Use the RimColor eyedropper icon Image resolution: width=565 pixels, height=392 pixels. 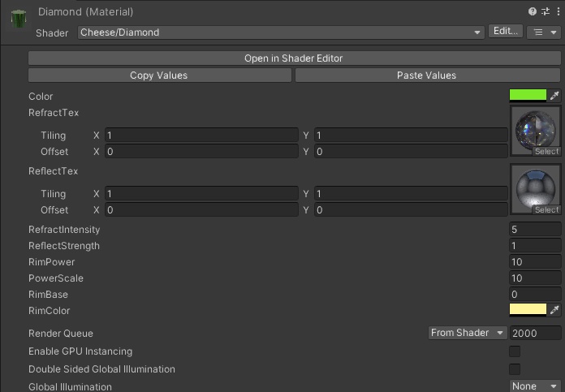coord(555,310)
